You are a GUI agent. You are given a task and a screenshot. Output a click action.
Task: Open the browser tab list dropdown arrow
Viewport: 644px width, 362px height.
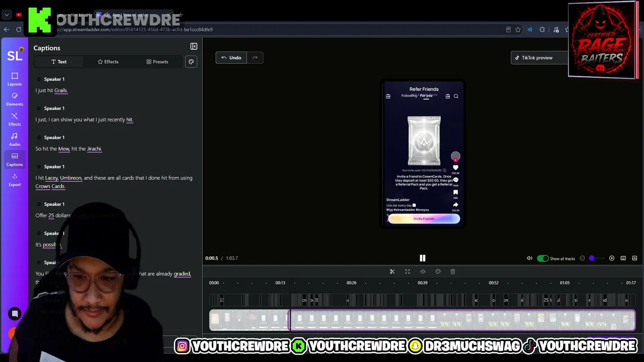(x=7, y=15)
